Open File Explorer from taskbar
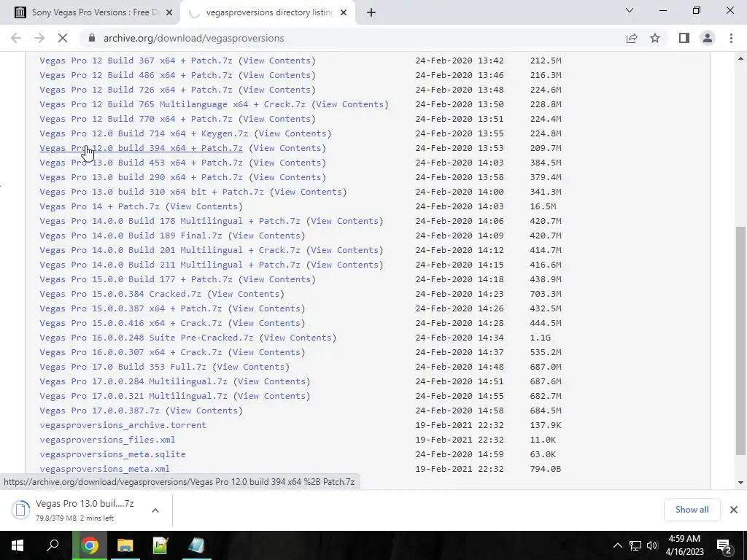The width and height of the screenshot is (747, 560). click(125, 545)
